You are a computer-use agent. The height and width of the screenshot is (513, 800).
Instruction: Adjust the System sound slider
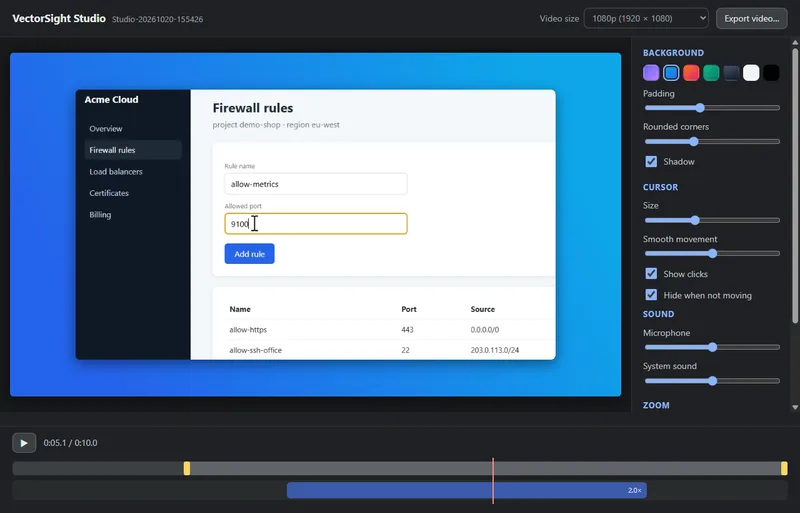712,381
